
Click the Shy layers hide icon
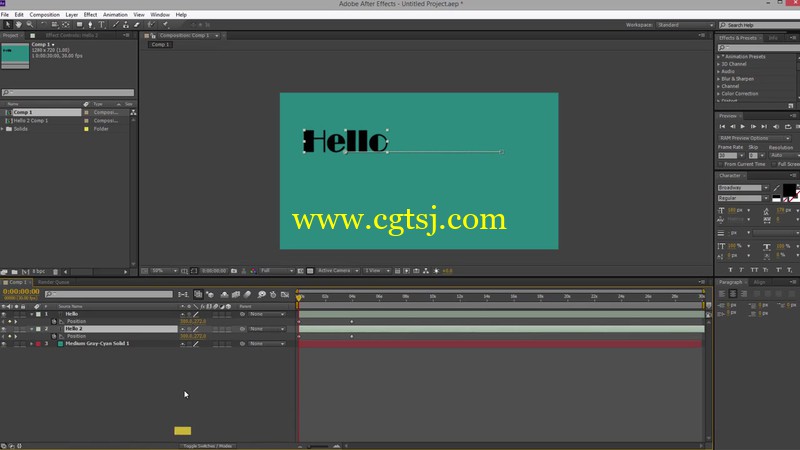point(224,294)
